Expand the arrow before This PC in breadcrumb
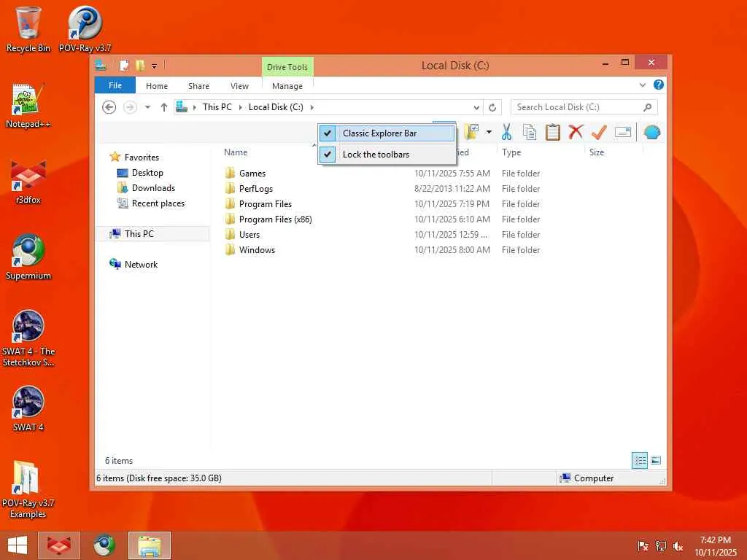Viewport: 747px width, 560px height. pos(194,107)
